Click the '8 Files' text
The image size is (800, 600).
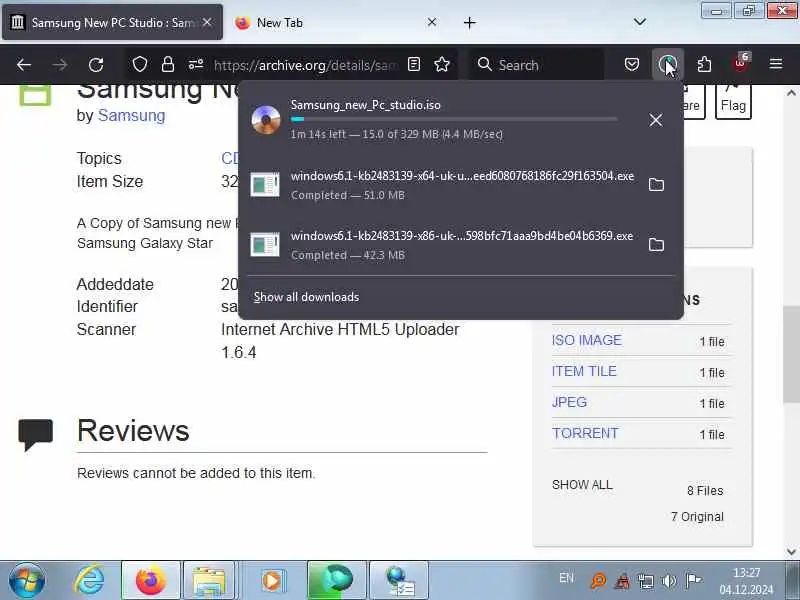click(x=705, y=491)
